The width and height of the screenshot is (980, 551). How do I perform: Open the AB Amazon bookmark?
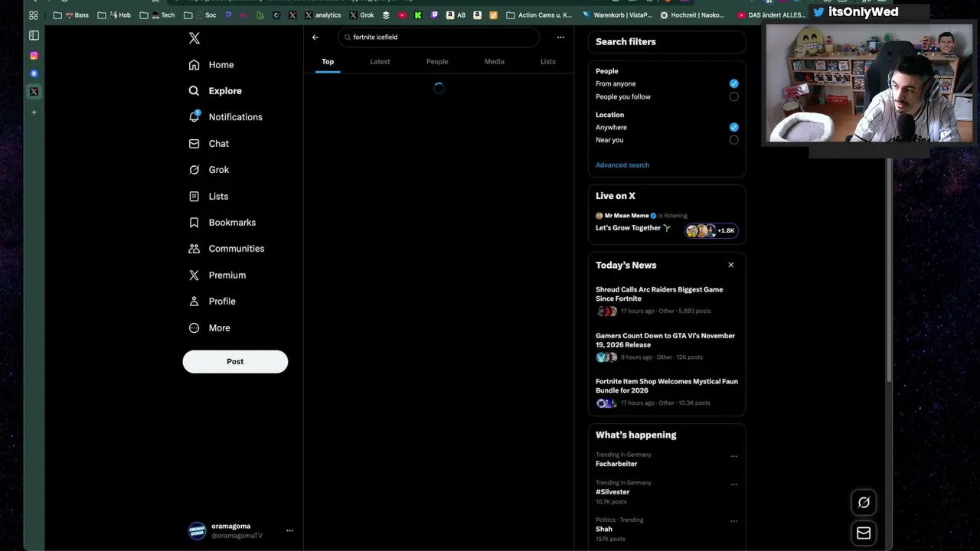(456, 15)
